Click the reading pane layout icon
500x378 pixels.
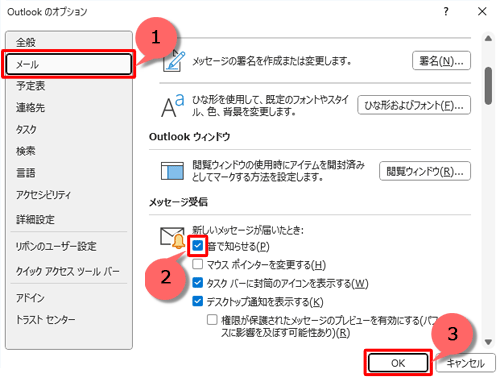[172, 171]
